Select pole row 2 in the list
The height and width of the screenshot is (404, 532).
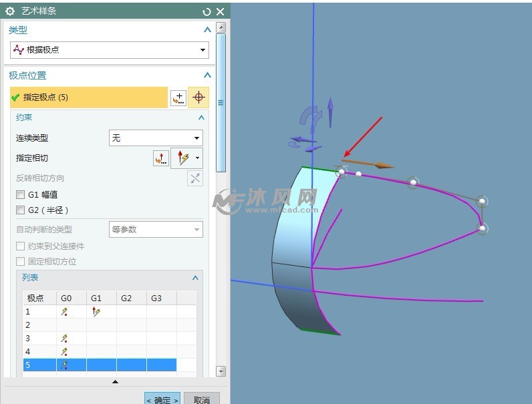click(109, 325)
